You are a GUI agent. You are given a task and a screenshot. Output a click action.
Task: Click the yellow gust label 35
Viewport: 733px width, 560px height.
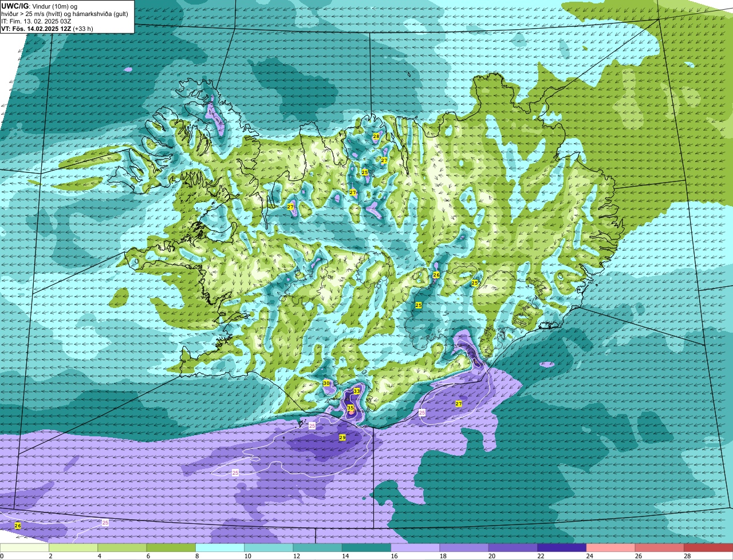point(350,408)
